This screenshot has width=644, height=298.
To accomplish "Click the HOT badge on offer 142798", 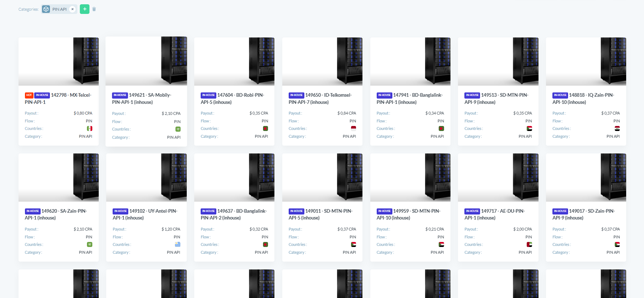I will (x=29, y=95).
